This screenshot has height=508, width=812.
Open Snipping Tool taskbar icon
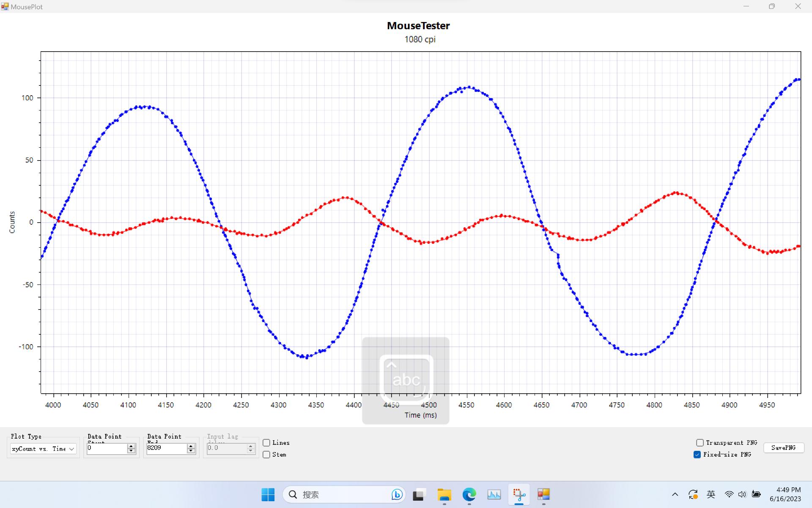[519, 494]
